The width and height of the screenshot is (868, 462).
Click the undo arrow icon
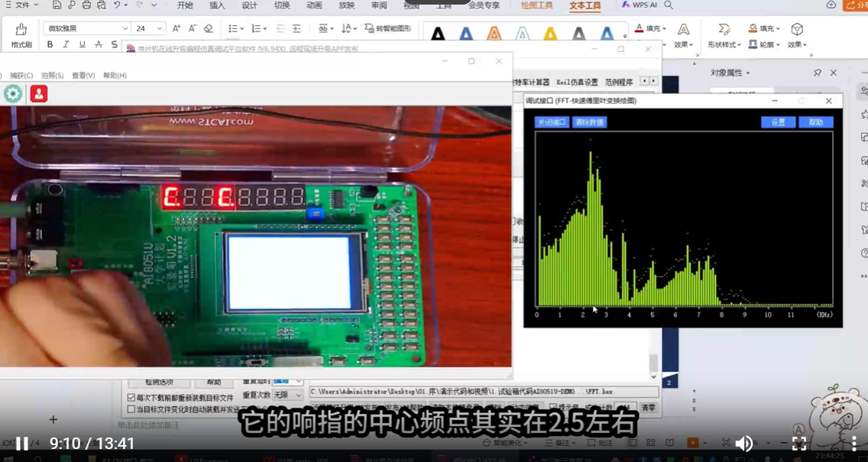[x=117, y=5]
